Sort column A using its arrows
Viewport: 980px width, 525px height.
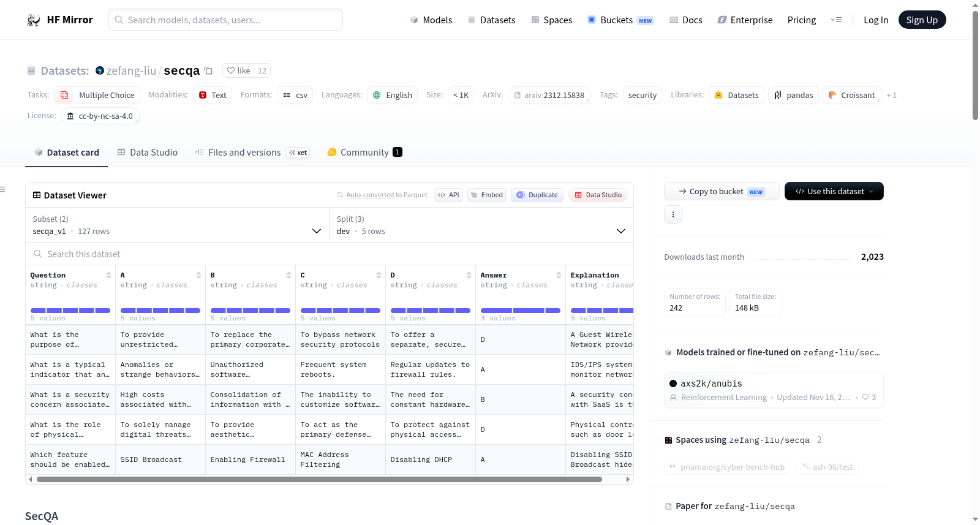198,275
